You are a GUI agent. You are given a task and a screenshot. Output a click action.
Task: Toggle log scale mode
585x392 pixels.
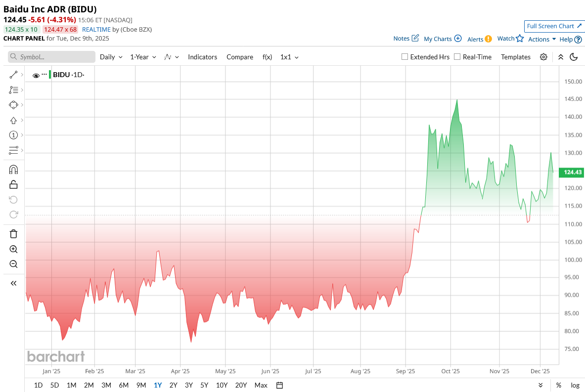point(575,385)
